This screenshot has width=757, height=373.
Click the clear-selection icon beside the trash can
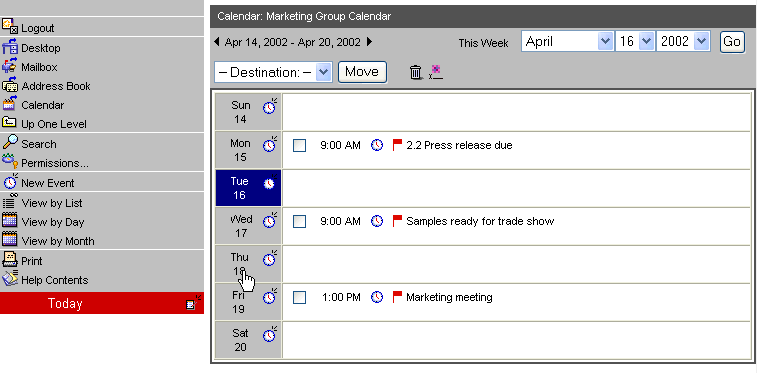click(x=436, y=72)
